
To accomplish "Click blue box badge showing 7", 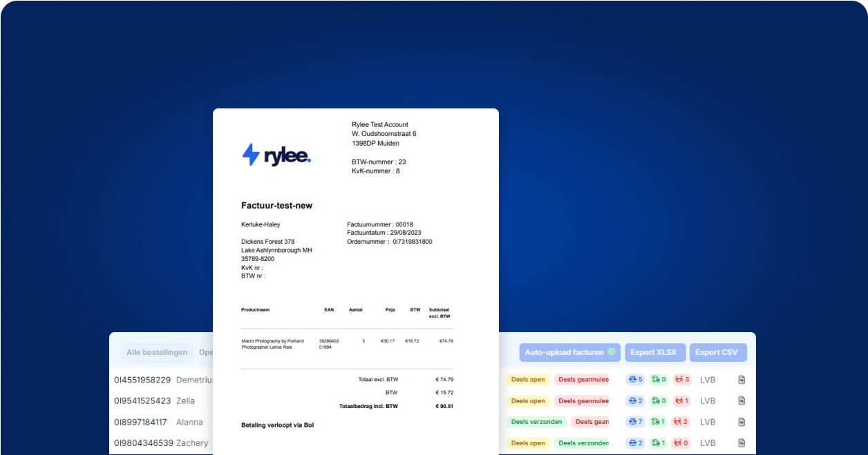I will click(635, 422).
